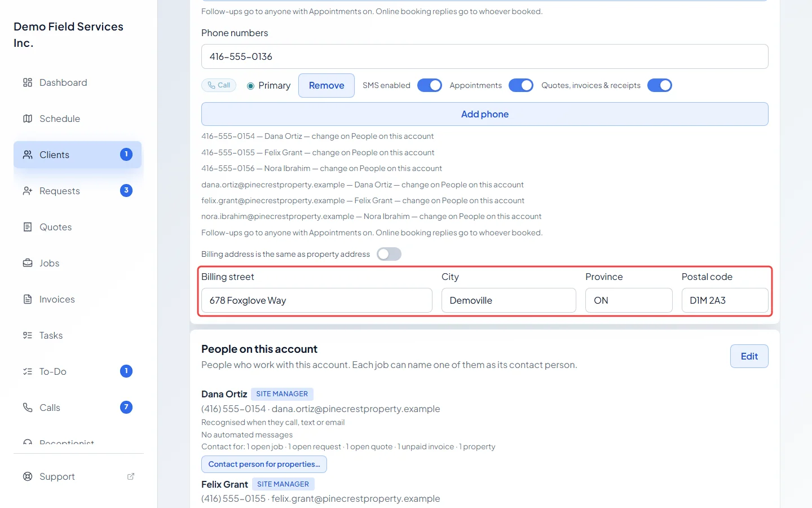The width and height of the screenshot is (812, 508).
Task: Click the Clients badge showing 1
Action: 126,154
